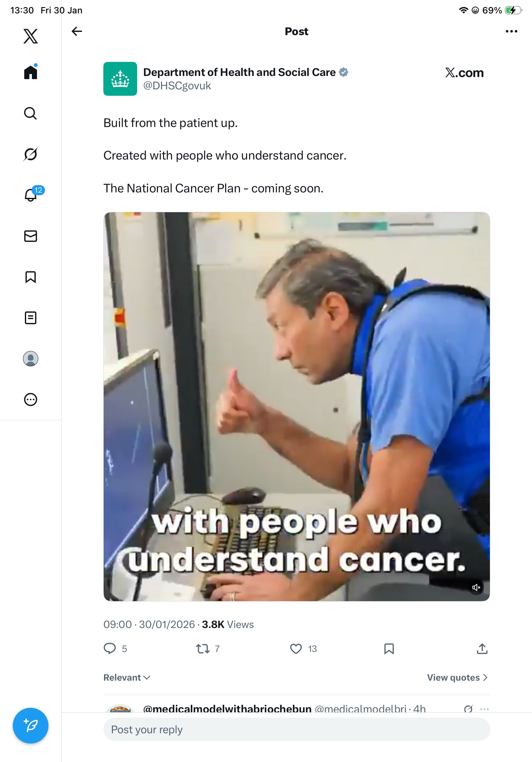
Task: Open View quotes link
Action: click(457, 677)
